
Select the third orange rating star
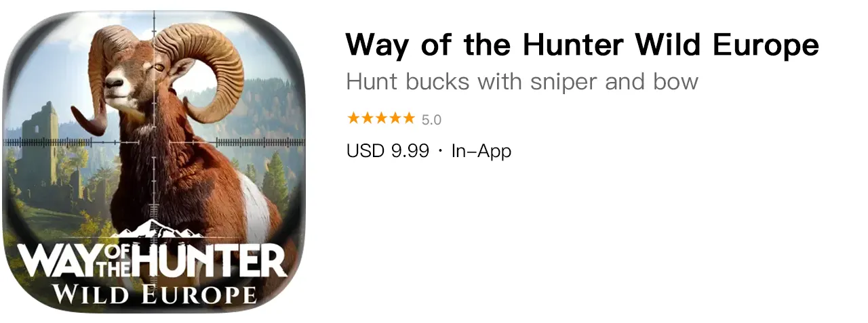coord(380,119)
